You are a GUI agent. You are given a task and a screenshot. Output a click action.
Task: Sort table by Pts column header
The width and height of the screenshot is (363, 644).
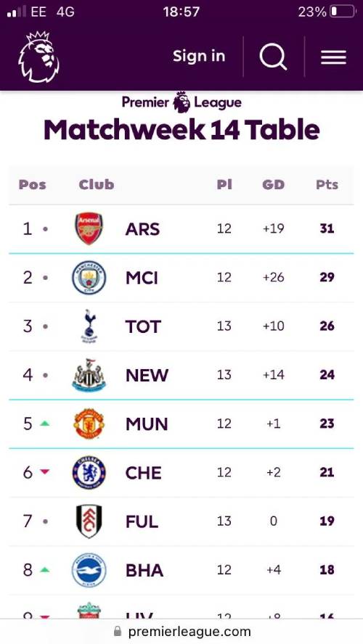point(327,185)
